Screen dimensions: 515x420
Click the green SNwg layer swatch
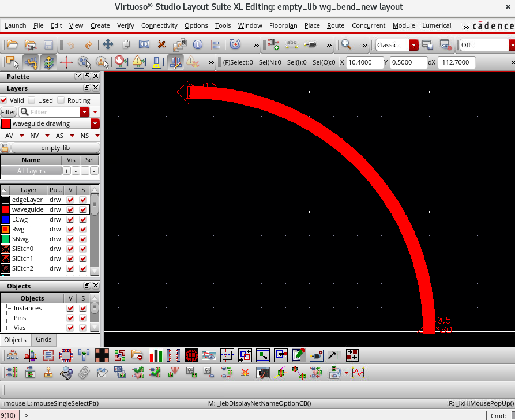[6, 239]
